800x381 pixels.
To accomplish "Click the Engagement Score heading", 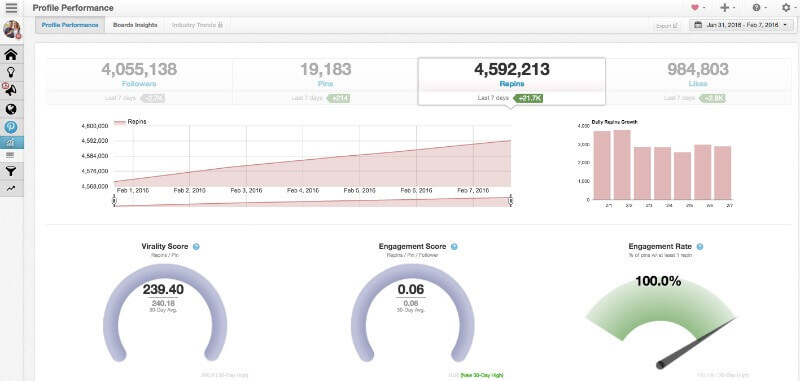I will 413,247.
